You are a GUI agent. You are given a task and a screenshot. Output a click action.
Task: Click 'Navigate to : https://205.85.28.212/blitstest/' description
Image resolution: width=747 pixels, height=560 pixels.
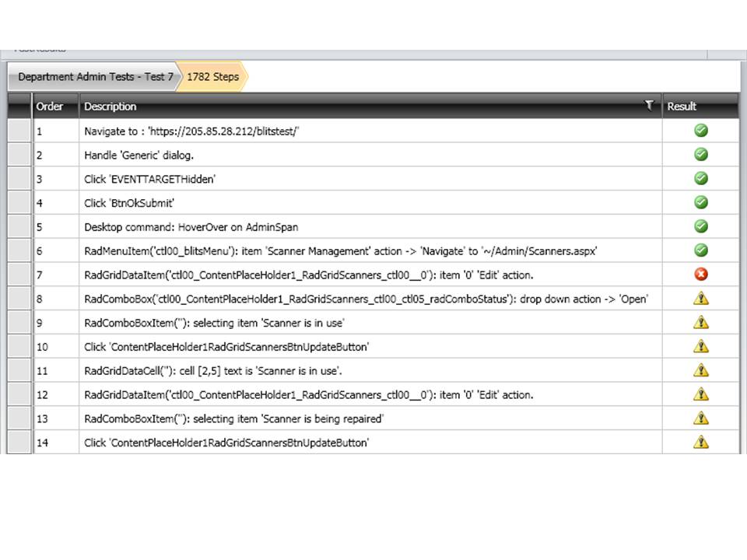point(191,131)
